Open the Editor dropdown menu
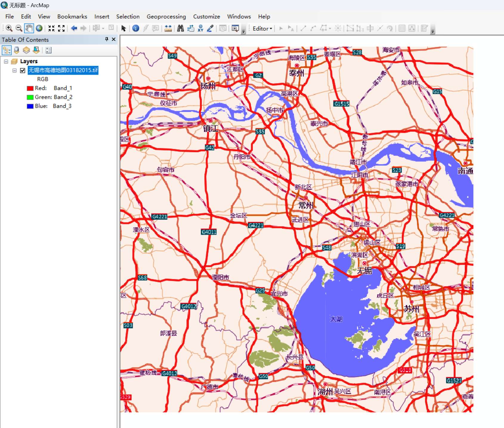This screenshot has width=504, height=428. click(x=262, y=29)
